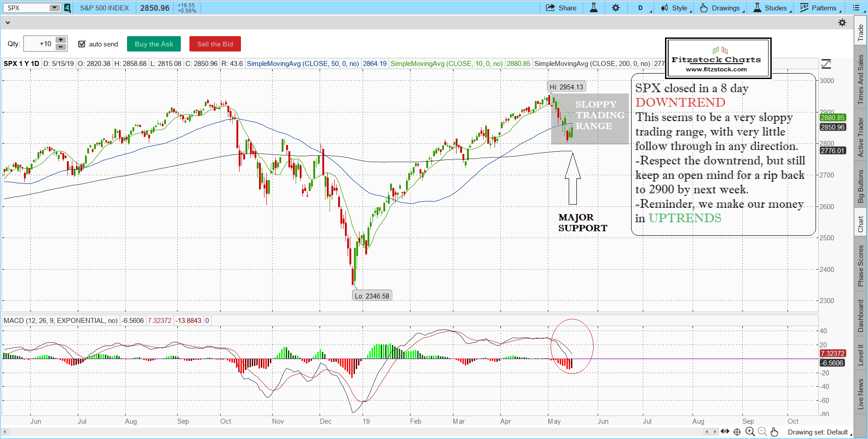The width and height of the screenshot is (868, 439).
Task: Decrease quantity with the minus stepper
Action: pyautogui.click(x=61, y=47)
